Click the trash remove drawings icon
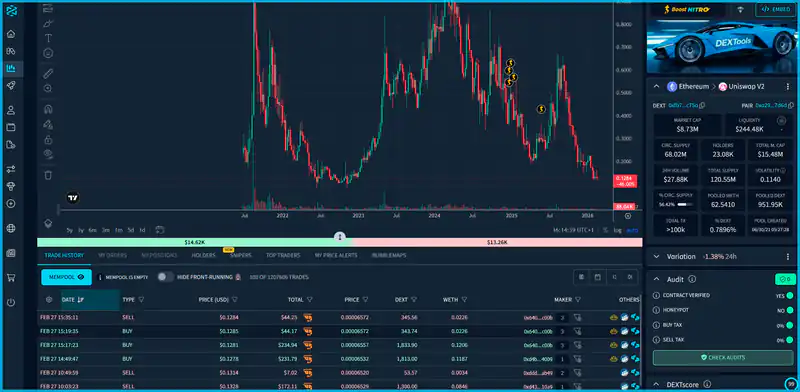 tap(48, 175)
